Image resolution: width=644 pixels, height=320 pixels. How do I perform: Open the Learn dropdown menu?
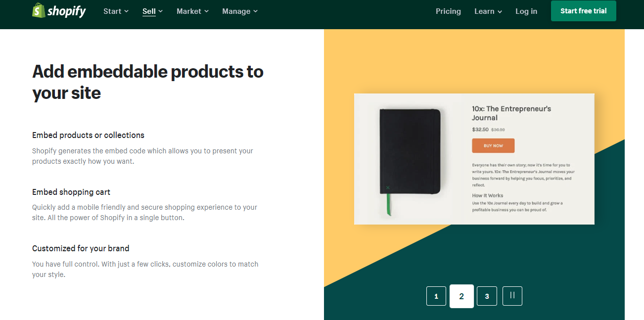tap(488, 11)
